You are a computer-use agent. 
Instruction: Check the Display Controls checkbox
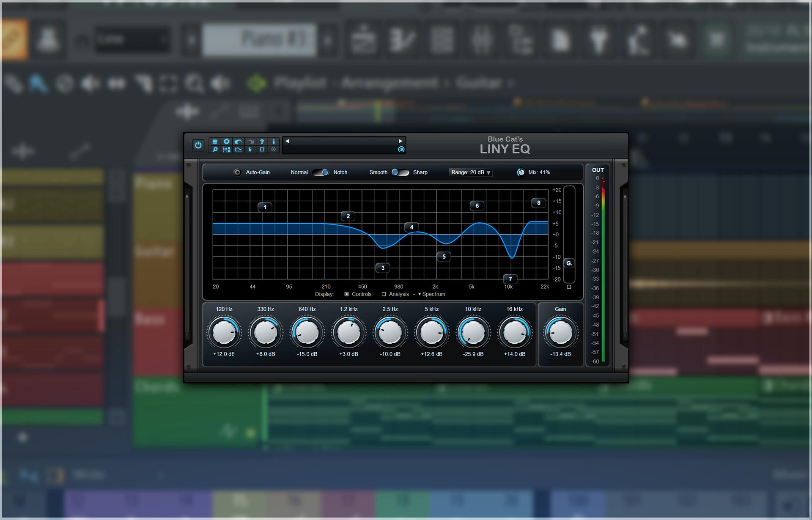coord(347,294)
